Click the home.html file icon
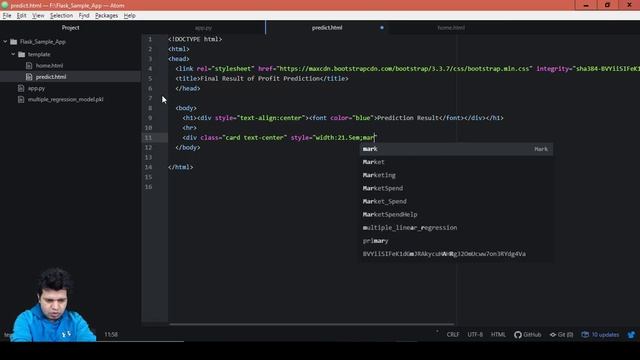Image resolution: width=640 pixels, height=360 pixels. (x=29, y=65)
